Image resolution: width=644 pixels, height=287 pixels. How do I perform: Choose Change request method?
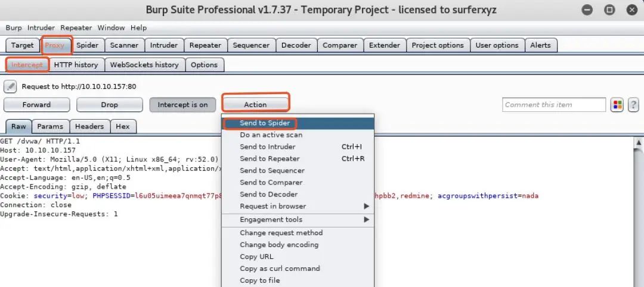click(298, 233)
